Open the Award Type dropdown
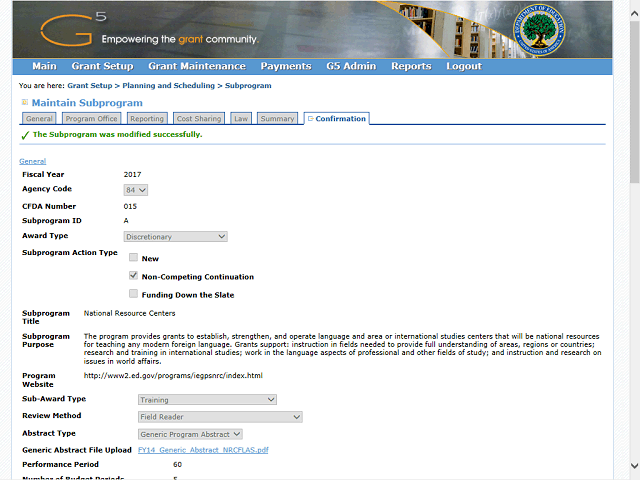 click(176, 237)
